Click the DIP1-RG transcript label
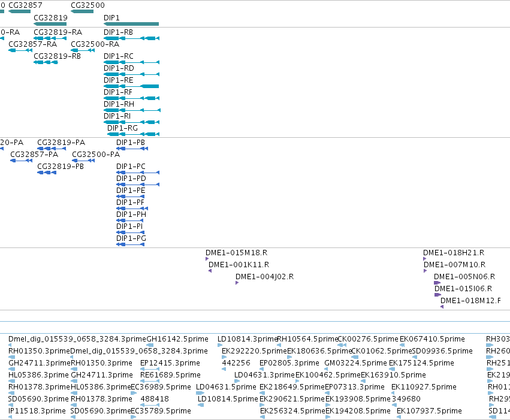Image resolution: width=510 pixels, height=420 pixels. (x=122, y=128)
